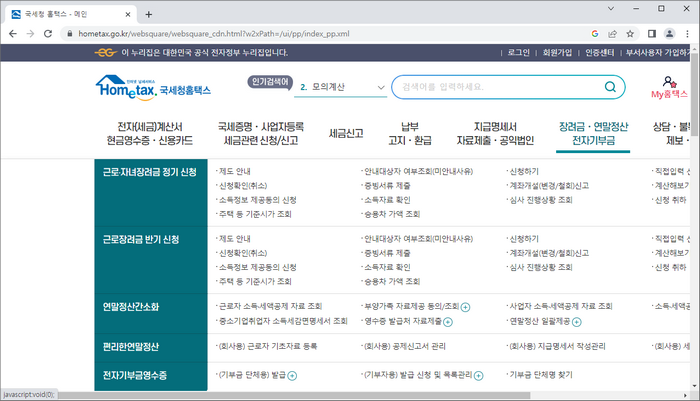Click the plus icon next to 연말정산 일괄제공
The width and height of the screenshot is (700, 401).
(576, 322)
